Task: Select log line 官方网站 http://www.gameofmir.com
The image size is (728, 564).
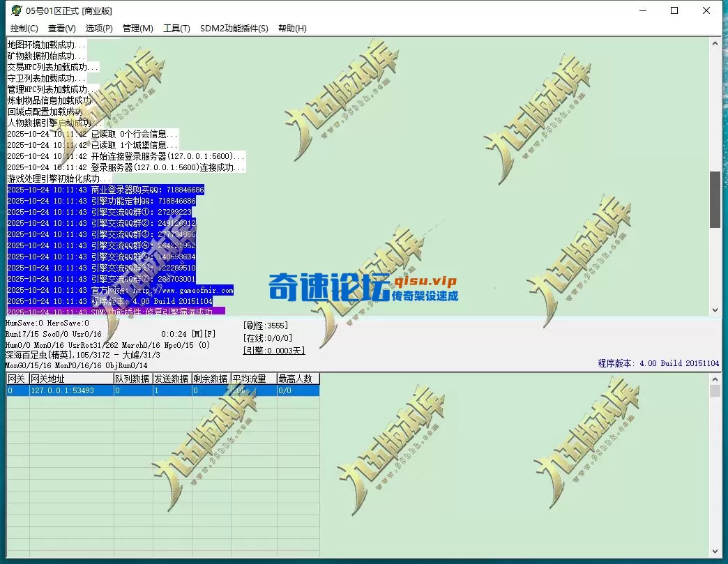Action: tap(120, 290)
